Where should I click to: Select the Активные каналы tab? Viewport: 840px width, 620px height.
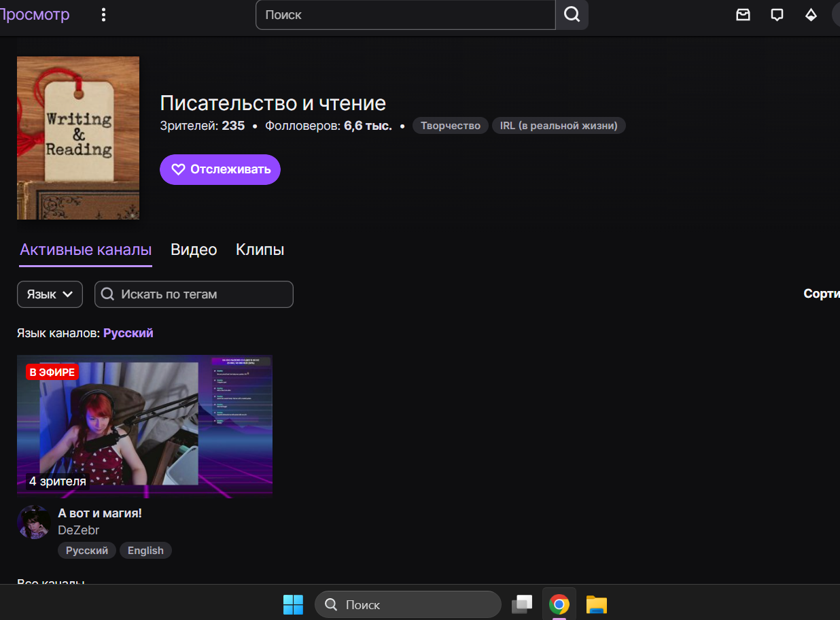86,249
